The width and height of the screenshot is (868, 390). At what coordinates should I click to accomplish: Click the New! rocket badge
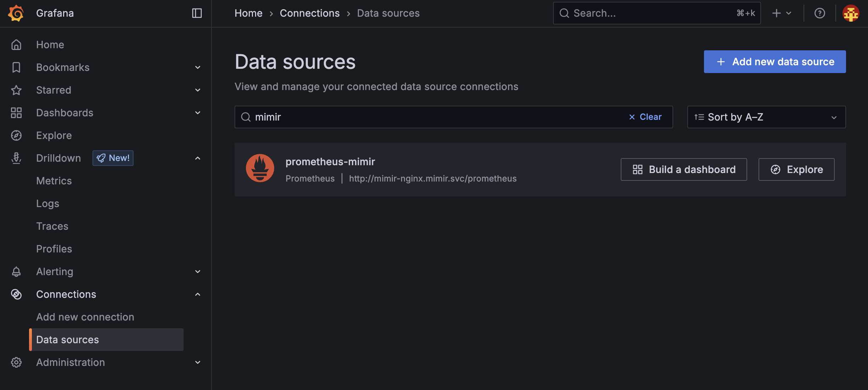113,158
